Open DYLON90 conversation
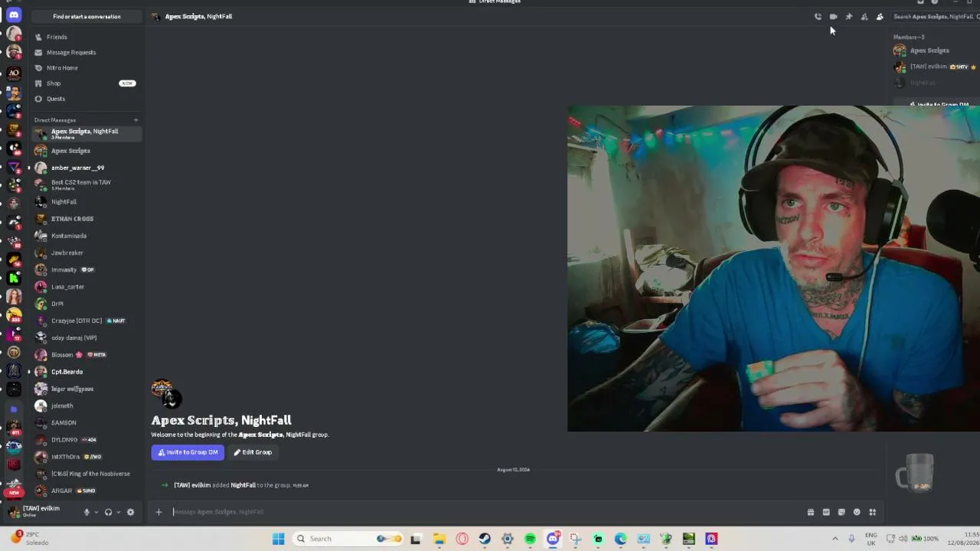Viewport: 980px width, 551px height. click(x=87, y=439)
